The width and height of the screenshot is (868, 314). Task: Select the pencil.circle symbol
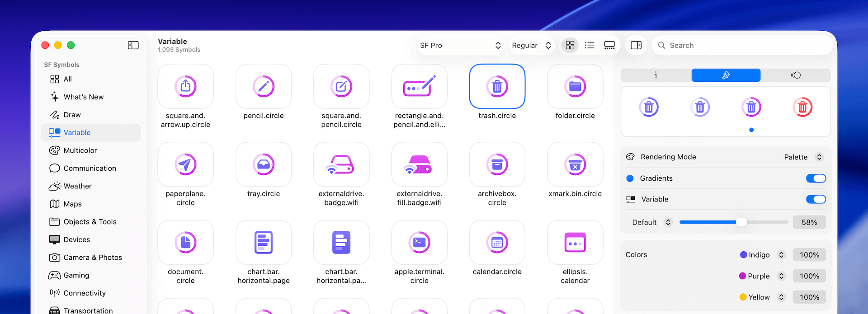pyautogui.click(x=264, y=87)
